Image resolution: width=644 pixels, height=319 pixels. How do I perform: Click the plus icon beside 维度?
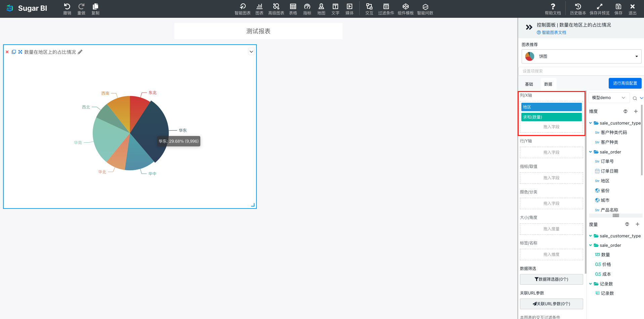click(x=636, y=111)
